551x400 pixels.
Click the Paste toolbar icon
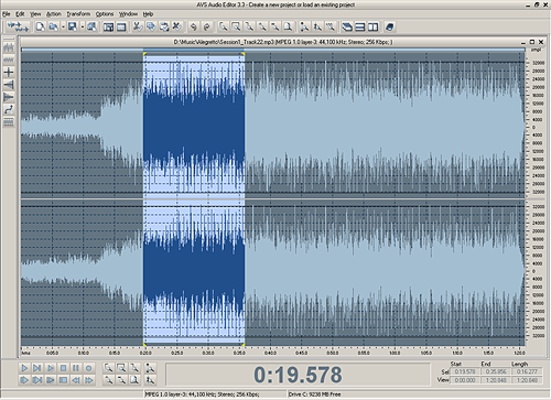pos(164,27)
